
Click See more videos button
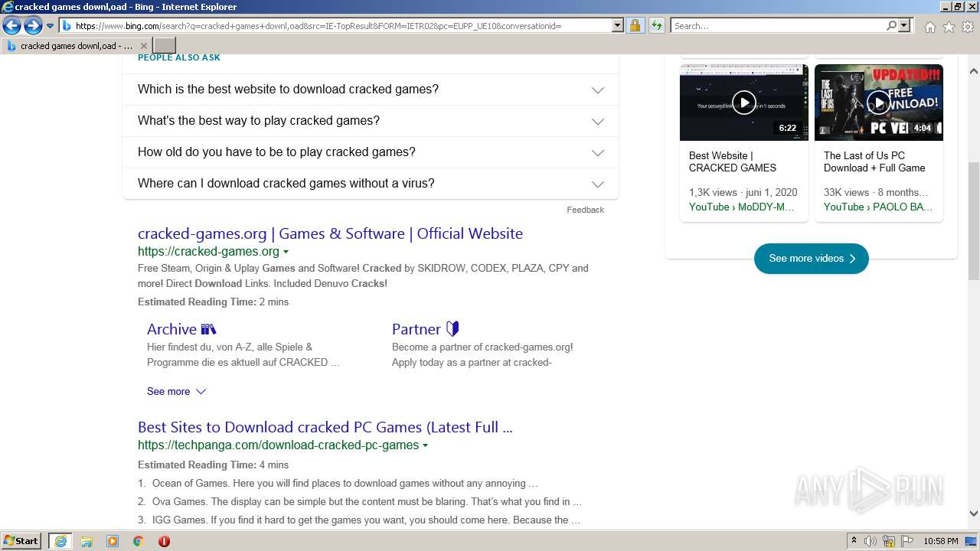pos(812,259)
